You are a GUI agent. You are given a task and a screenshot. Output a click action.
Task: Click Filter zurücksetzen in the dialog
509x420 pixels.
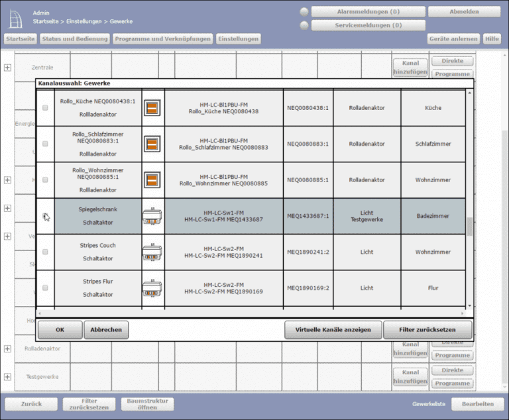click(427, 329)
